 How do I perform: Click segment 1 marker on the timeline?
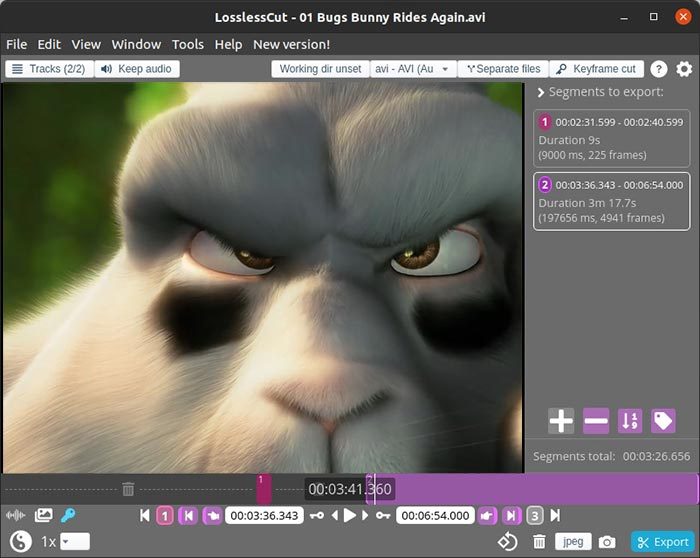coord(263,488)
